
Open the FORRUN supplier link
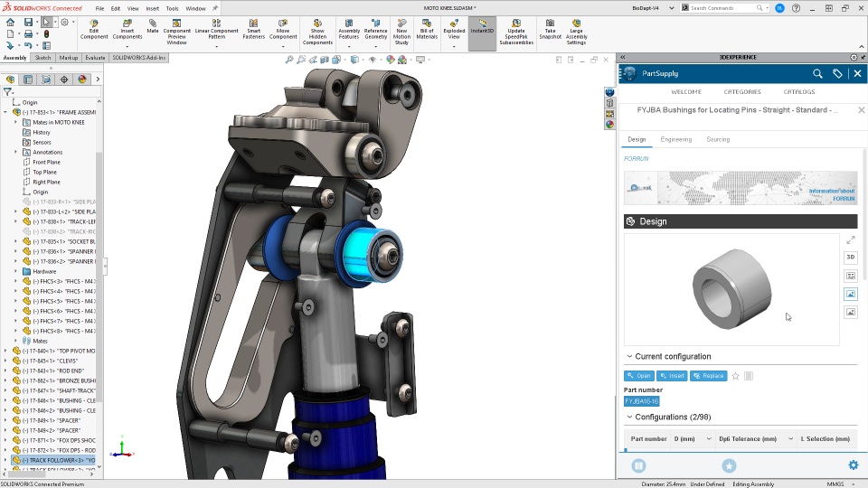click(636, 159)
